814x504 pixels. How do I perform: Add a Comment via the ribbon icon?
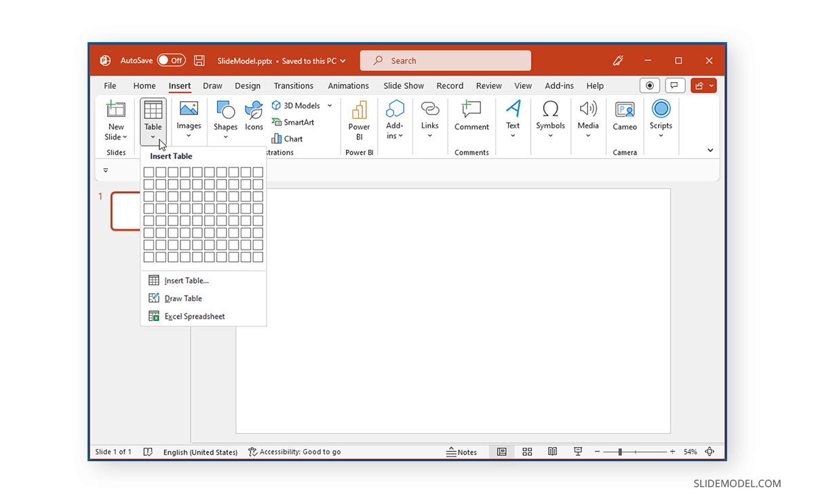tap(471, 120)
